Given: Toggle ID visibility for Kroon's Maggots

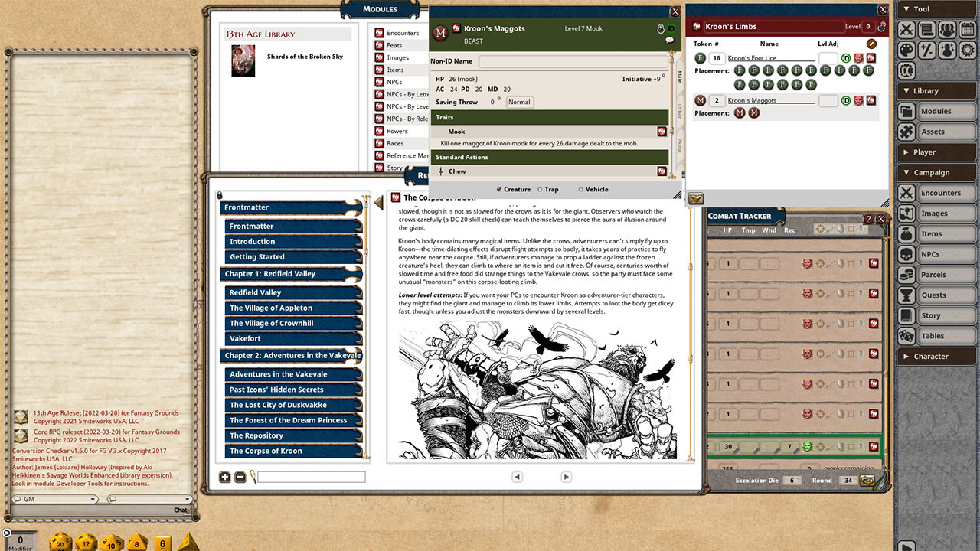Looking at the screenshot, I should (x=846, y=99).
